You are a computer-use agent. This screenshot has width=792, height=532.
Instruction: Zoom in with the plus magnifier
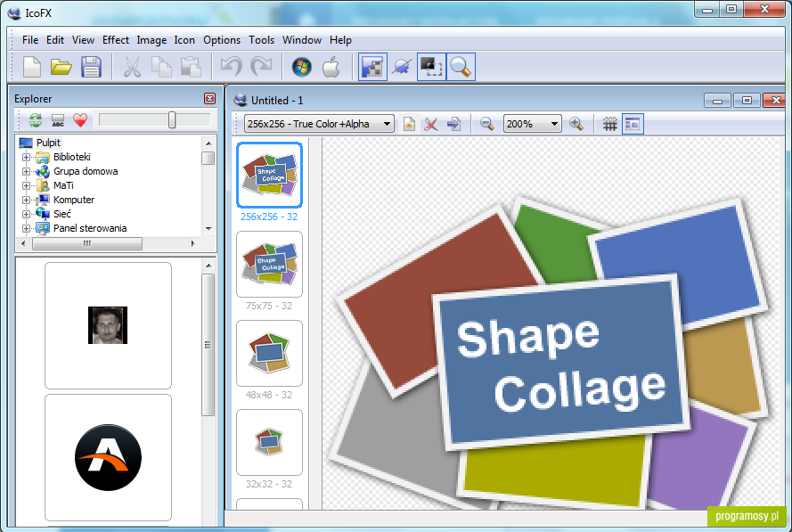click(x=576, y=124)
